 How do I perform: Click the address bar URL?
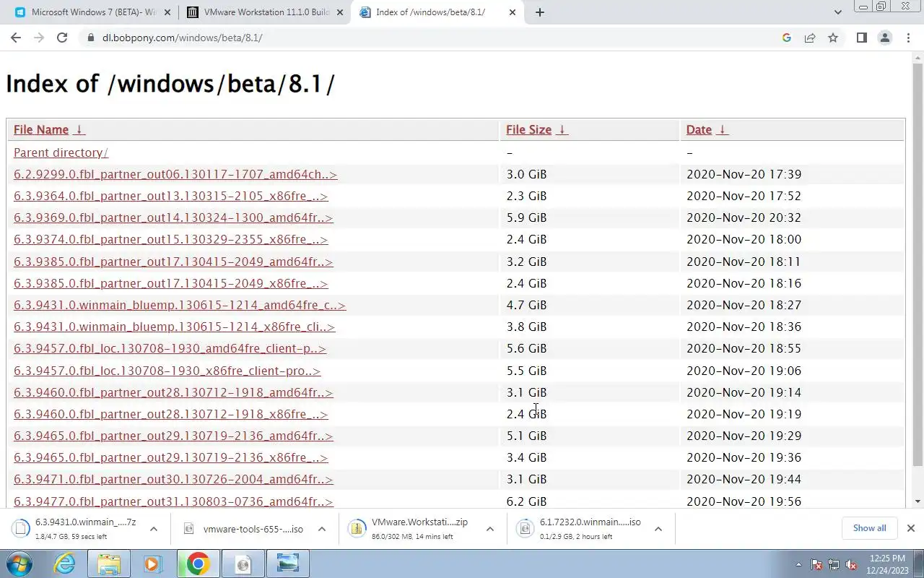[182, 38]
